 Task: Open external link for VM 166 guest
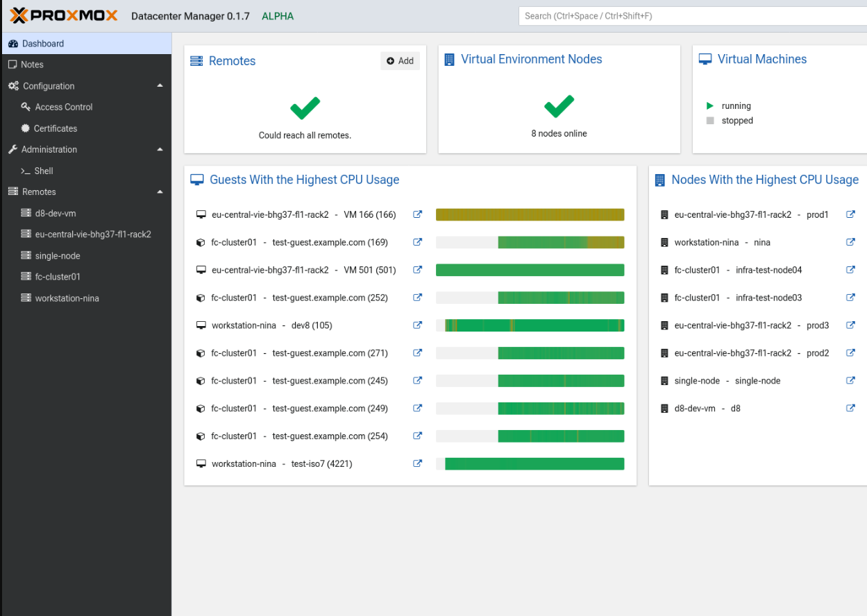pos(418,214)
